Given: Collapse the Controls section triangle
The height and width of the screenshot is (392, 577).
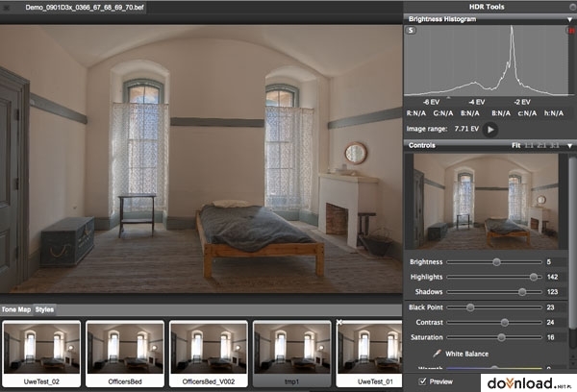Looking at the screenshot, I should (569, 146).
